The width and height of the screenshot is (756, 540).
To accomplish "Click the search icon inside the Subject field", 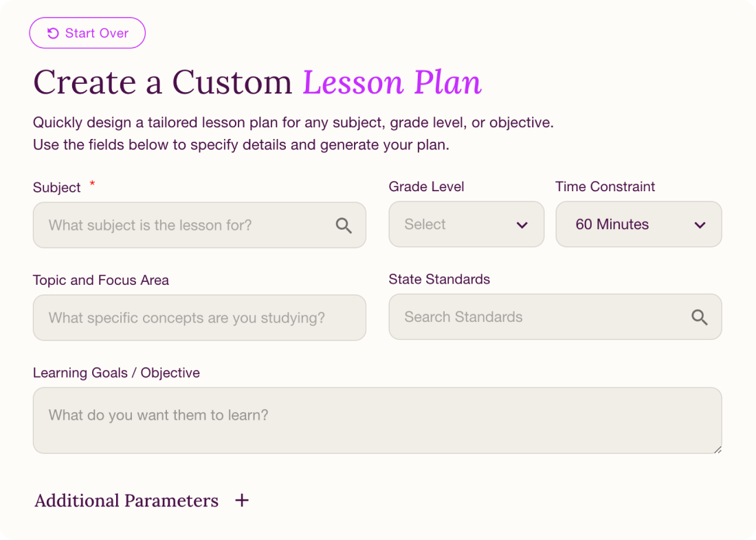I will pos(344,225).
